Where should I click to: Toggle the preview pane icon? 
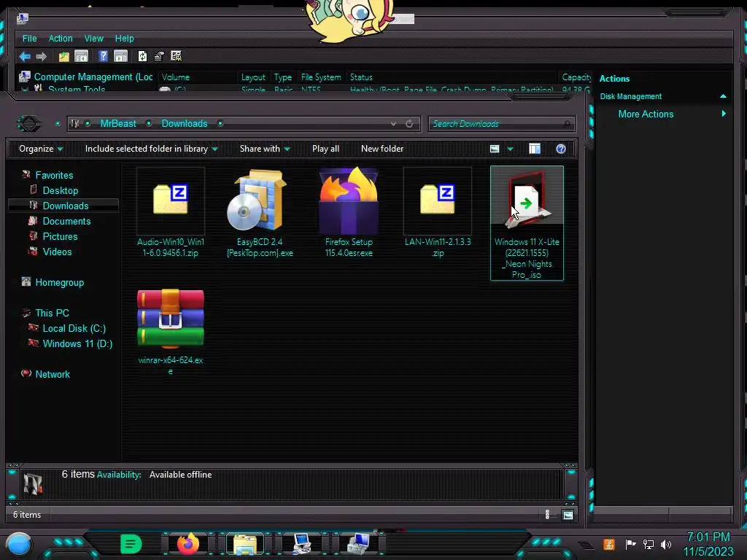pos(535,149)
